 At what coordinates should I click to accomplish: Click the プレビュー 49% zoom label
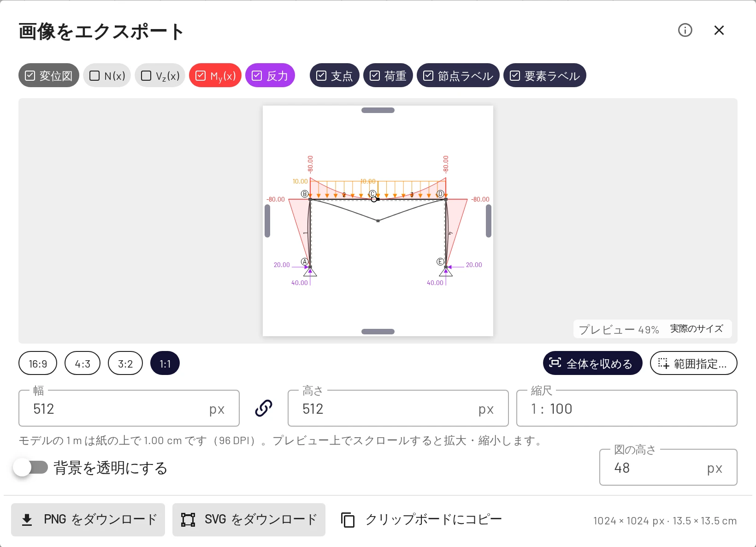619,329
